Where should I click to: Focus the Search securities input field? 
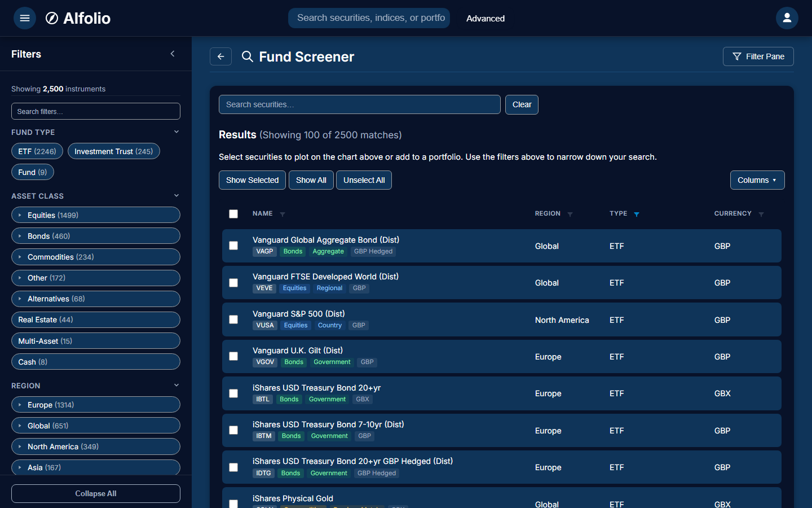[x=360, y=104]
